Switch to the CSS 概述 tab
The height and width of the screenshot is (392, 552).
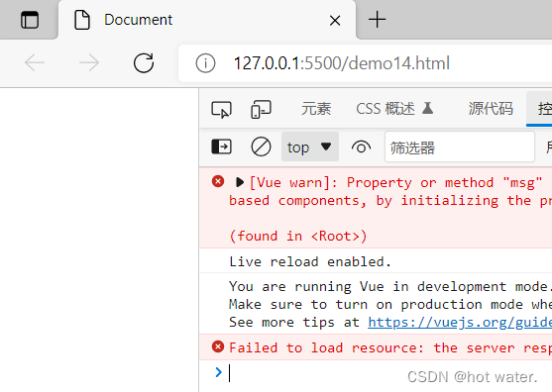coord(394,109)
